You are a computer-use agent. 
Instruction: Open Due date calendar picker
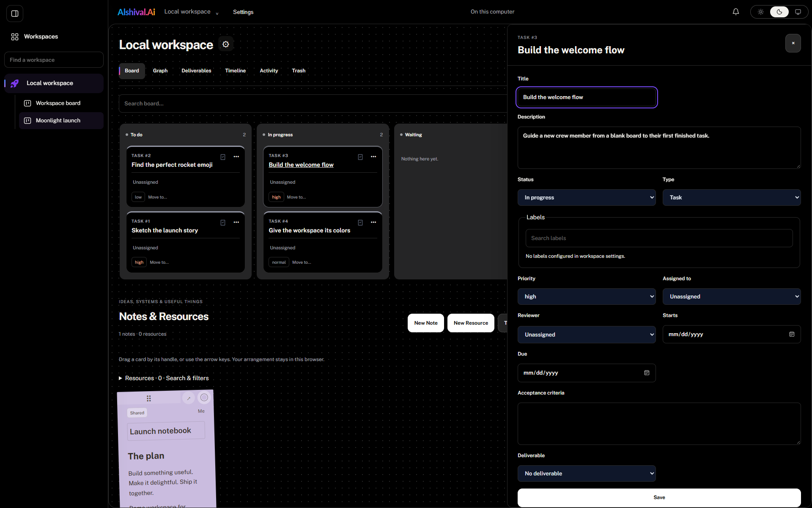point(647,373)
